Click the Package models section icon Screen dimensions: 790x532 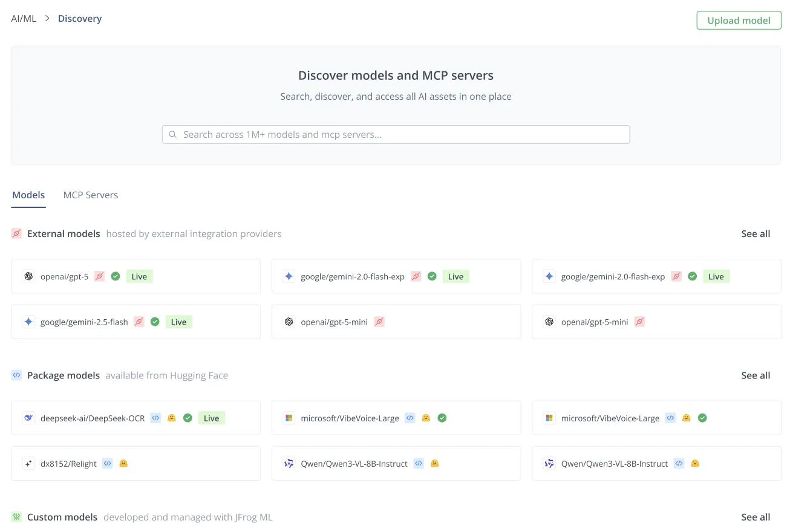click(16, 375)
